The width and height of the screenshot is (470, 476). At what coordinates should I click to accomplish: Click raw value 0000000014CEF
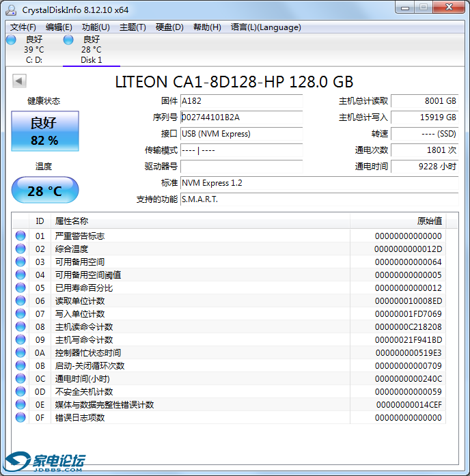click(409, 405)
